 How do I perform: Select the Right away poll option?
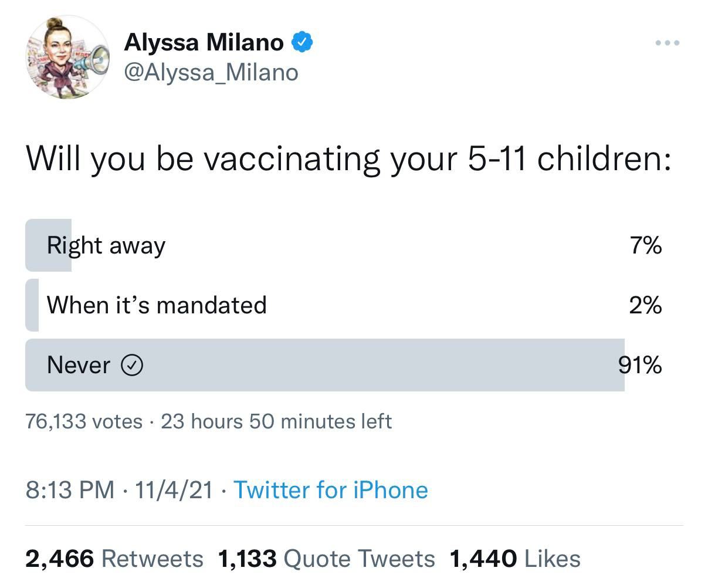(x=344, y=245)
